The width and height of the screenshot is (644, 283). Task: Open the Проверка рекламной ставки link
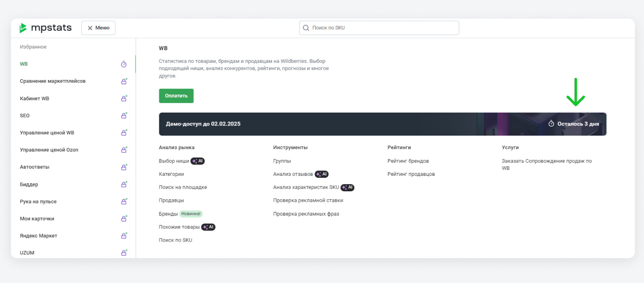pyautogui.click(x=308, y=201)
